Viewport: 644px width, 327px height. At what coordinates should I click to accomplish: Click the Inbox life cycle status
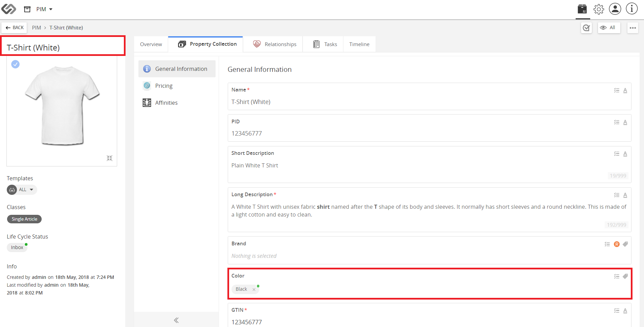point(17,247)
